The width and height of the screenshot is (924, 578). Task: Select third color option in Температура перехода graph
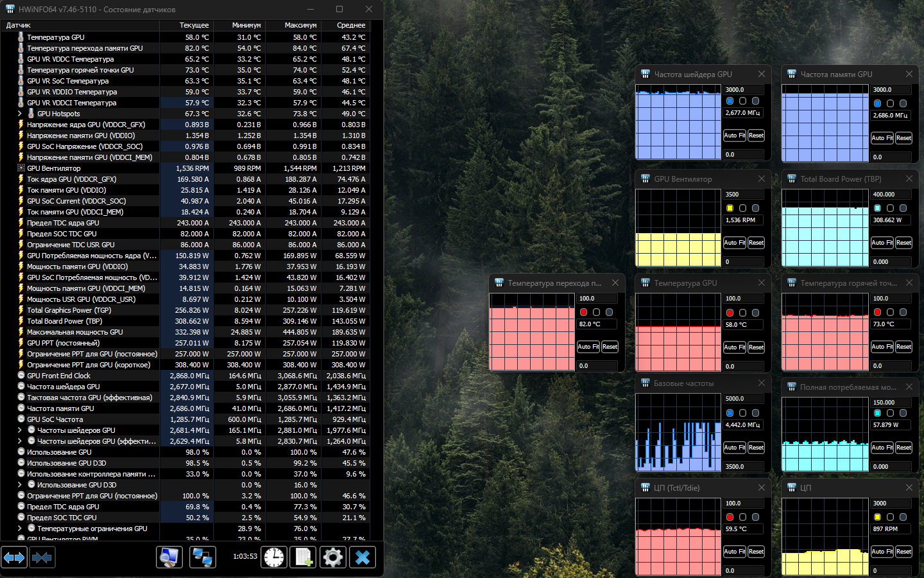click(609, 312)
